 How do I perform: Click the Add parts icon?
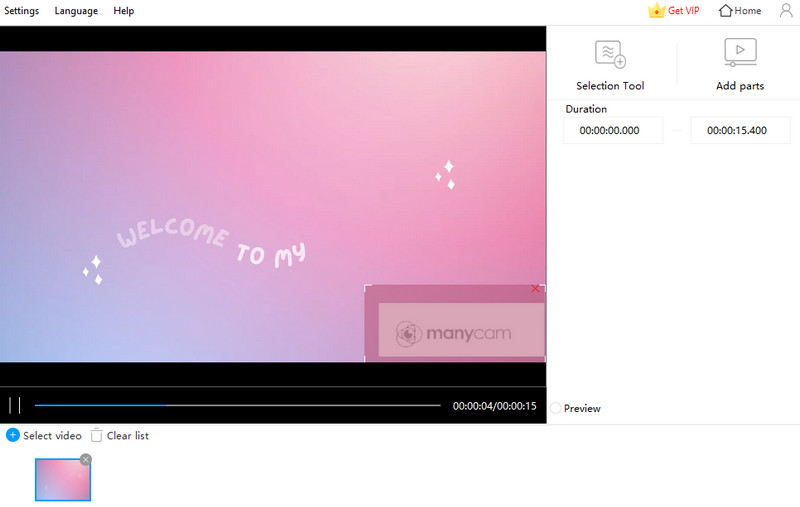740,53
